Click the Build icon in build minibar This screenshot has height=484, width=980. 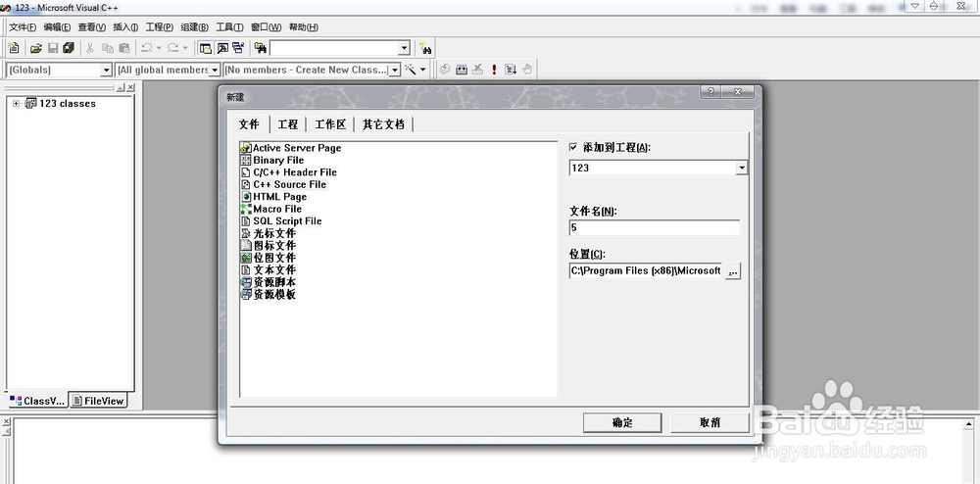(x=462, y=70)
